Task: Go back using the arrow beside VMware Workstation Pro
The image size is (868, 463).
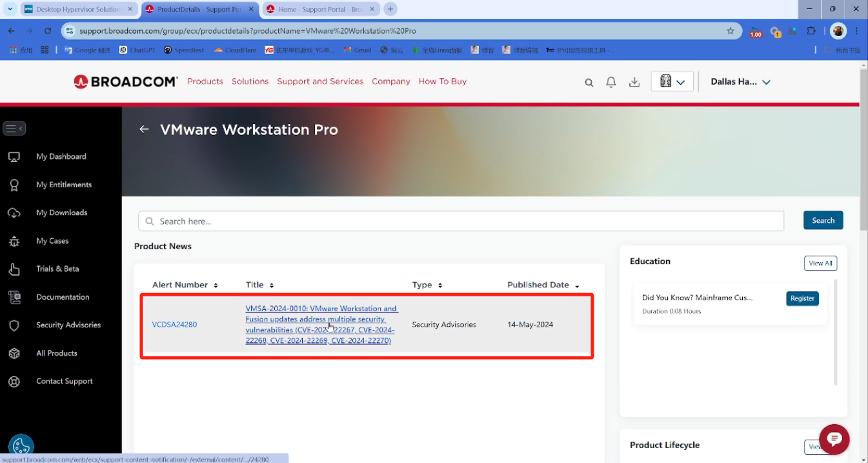Action: tap(144, 129)
